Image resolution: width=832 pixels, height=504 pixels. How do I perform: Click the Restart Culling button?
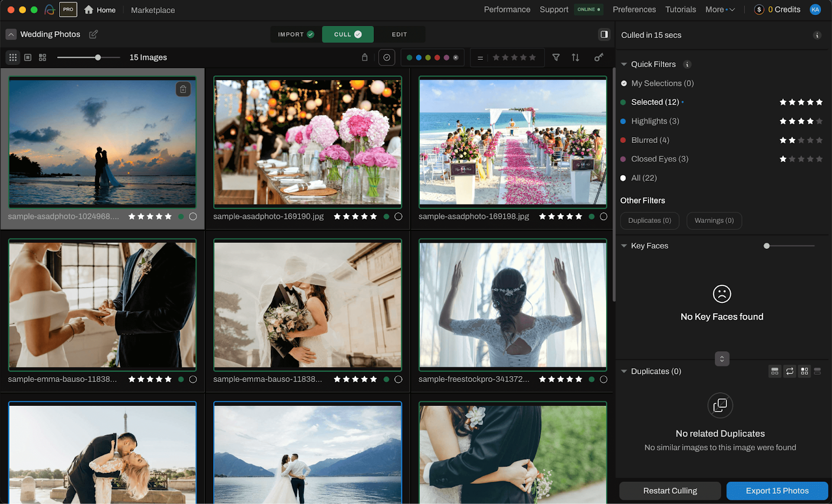[x=670, y=490]
